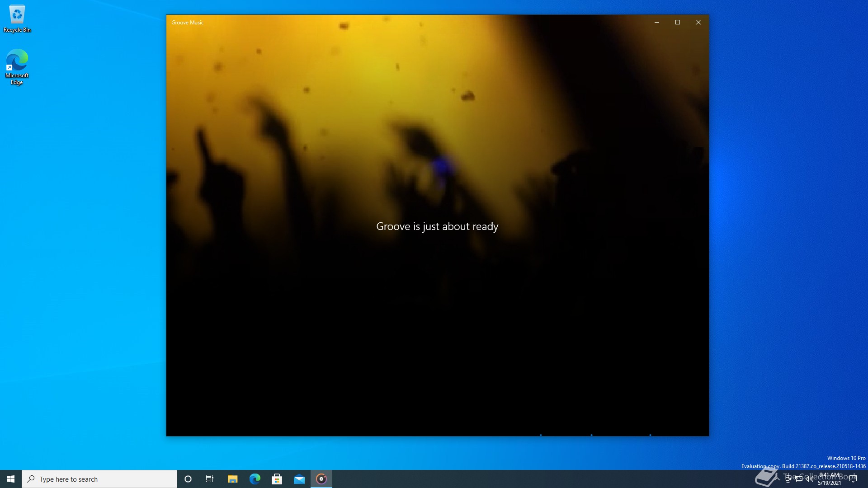The width and height of the screenshot is (868, 488).
Task: Show hidden system tray icons
Action: 777,479
